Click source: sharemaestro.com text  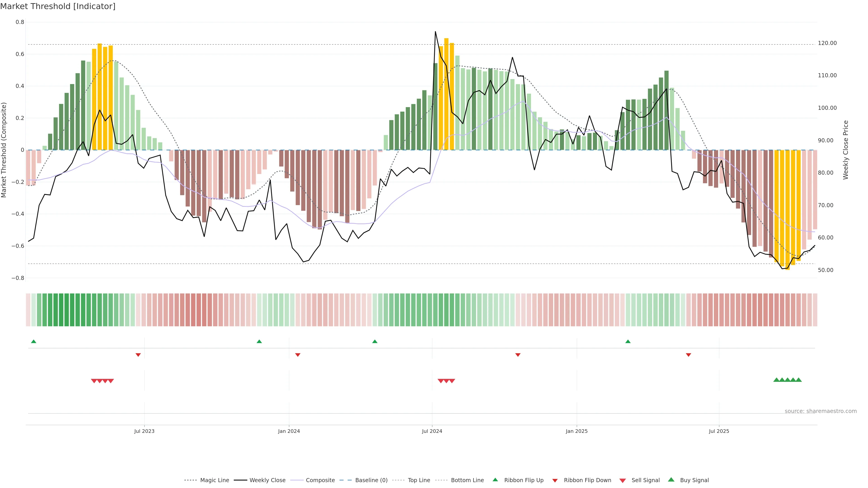click(821, 411)
